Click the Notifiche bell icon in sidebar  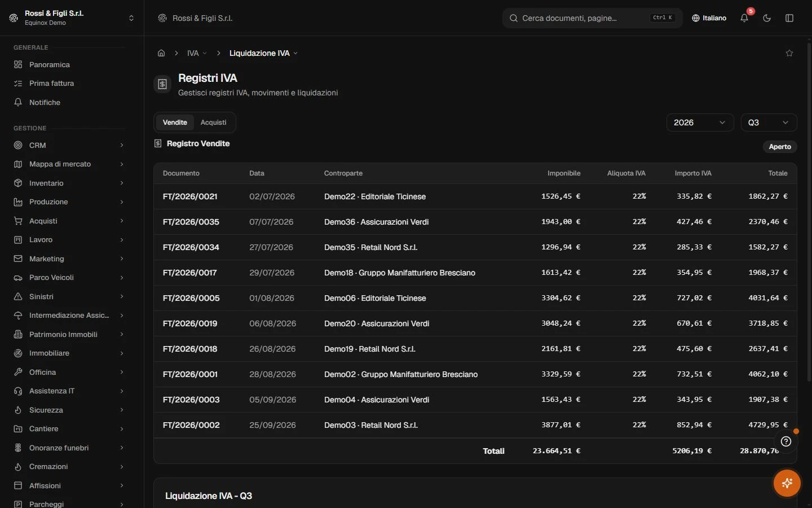tap(18, 103)
